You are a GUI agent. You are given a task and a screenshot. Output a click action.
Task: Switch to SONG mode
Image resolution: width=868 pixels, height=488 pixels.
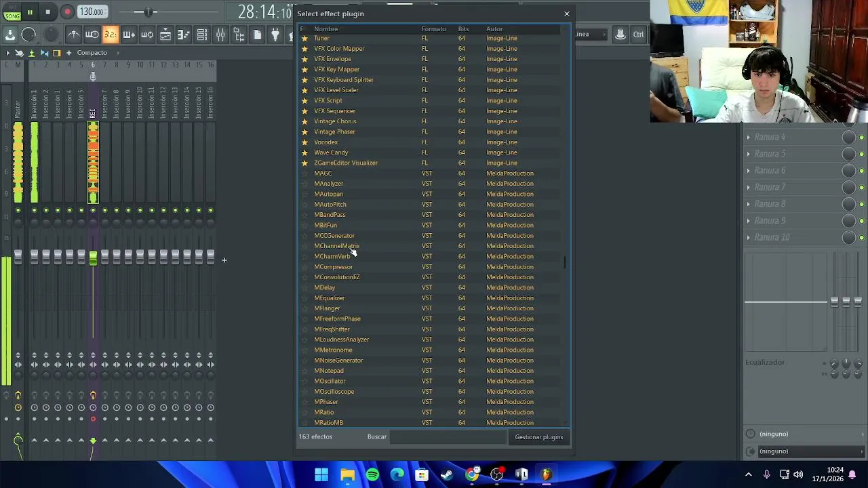[12, 16]
